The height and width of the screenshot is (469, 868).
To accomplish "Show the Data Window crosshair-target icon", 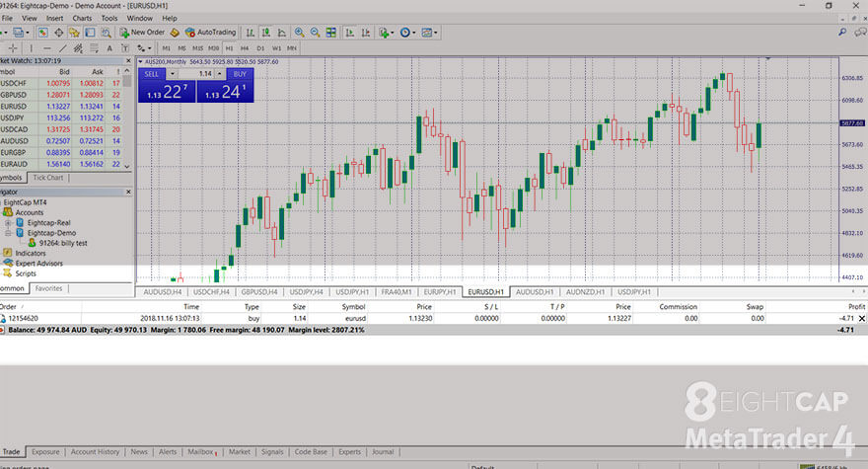I will pyautogui.click(x=58, y=33).
